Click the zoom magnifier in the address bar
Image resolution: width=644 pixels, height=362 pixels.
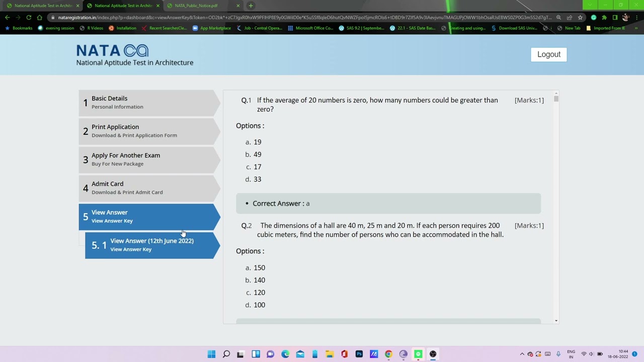pyautogui.click(x=558, y=17)
